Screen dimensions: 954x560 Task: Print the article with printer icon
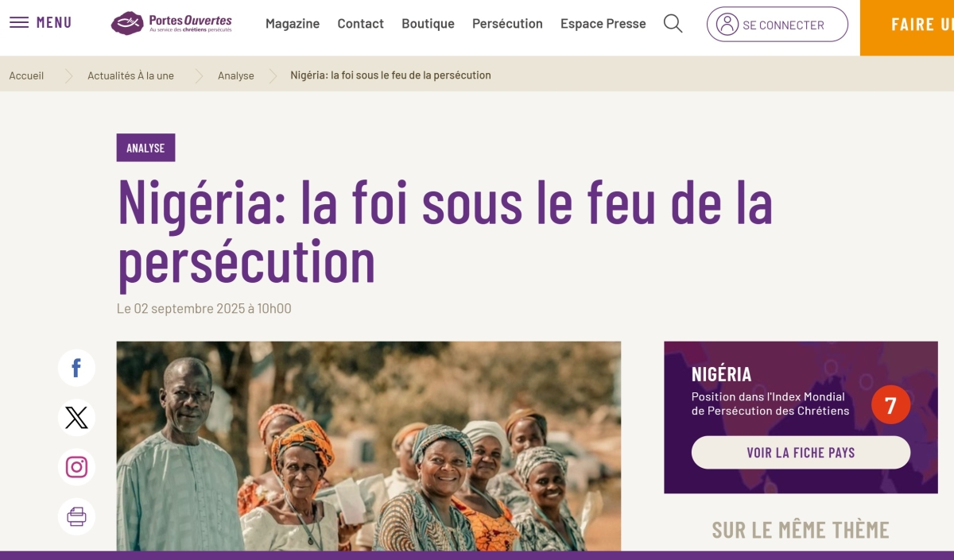76,517
